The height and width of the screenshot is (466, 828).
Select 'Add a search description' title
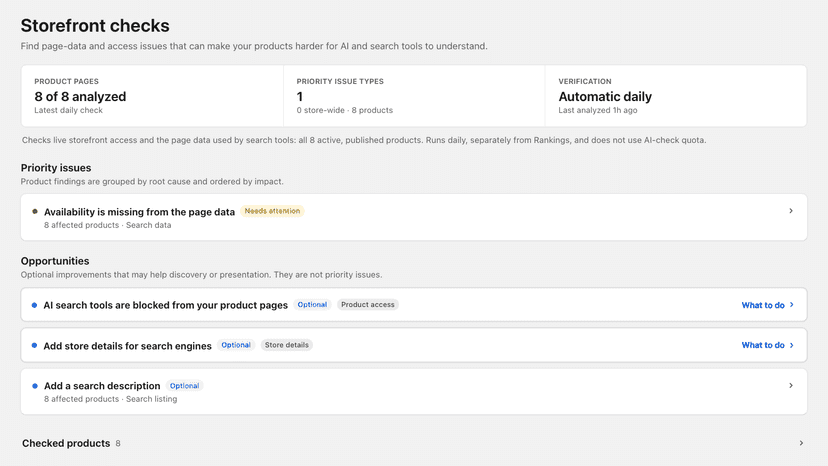point(102,386)
